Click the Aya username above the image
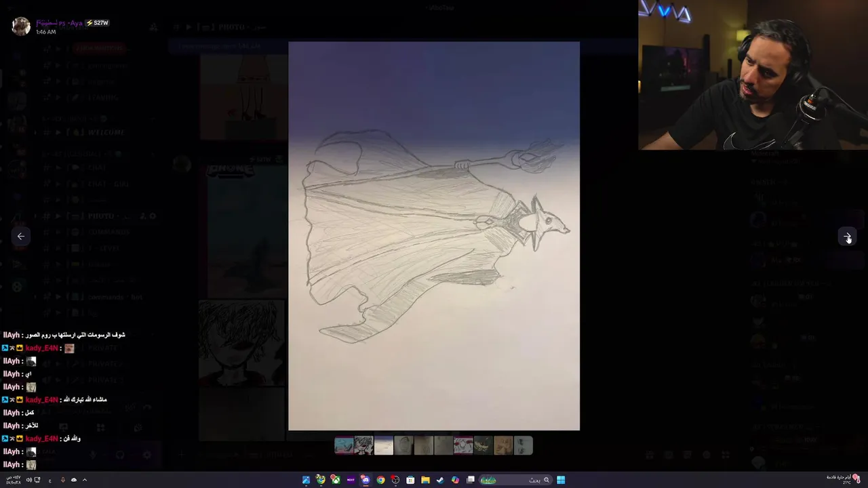 click(59, 23)
